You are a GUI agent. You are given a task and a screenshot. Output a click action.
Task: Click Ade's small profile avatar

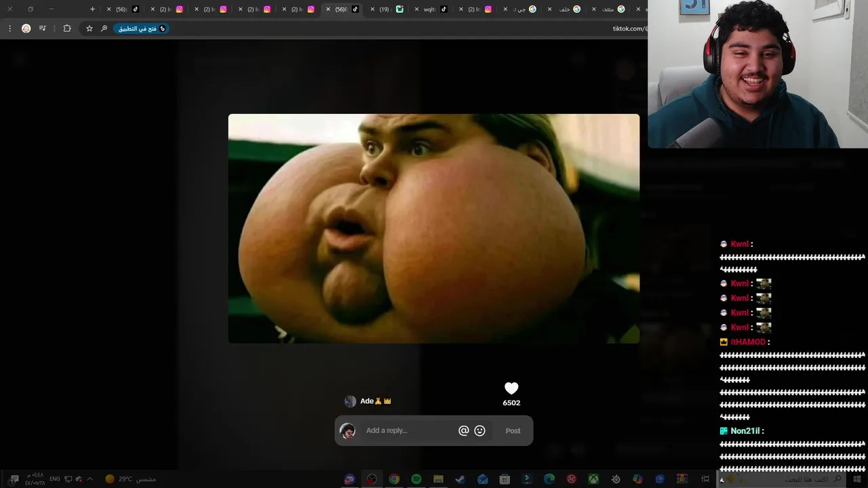pos(350,401)
